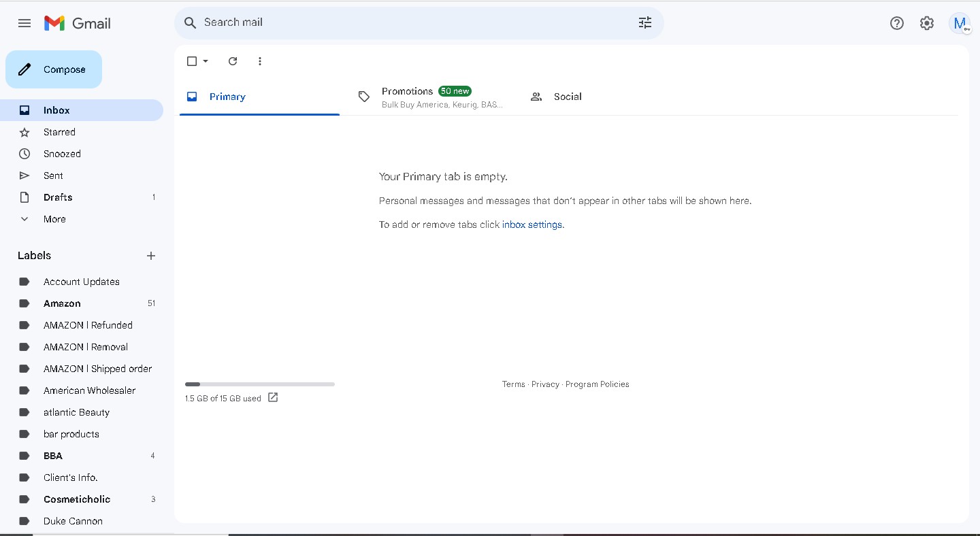Open the More three-dot menu
The width and height of the screenshot is (980, 536).
pyautogui.click(x=259, y=61)
